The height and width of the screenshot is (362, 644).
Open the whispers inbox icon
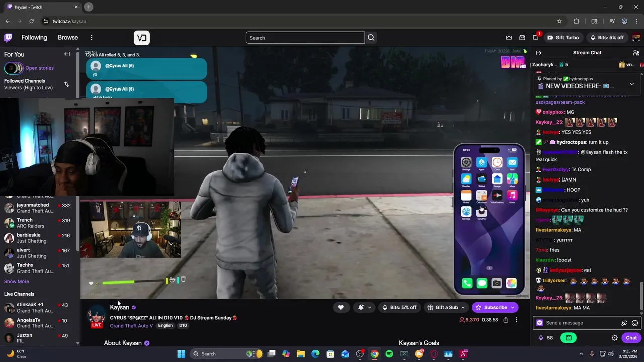(522, 38)
